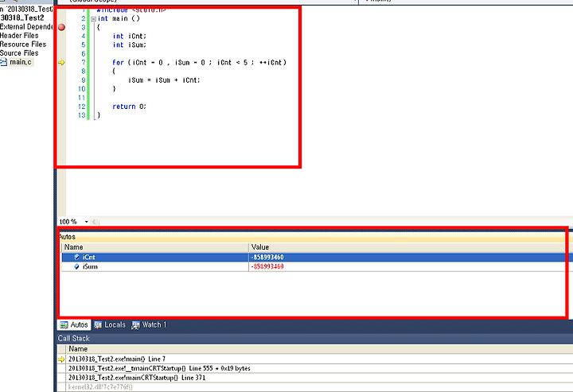Click the main.c file icon
The width and height of the screenshot is (573, 392).
pyautogui.click(x=4, y=62)
